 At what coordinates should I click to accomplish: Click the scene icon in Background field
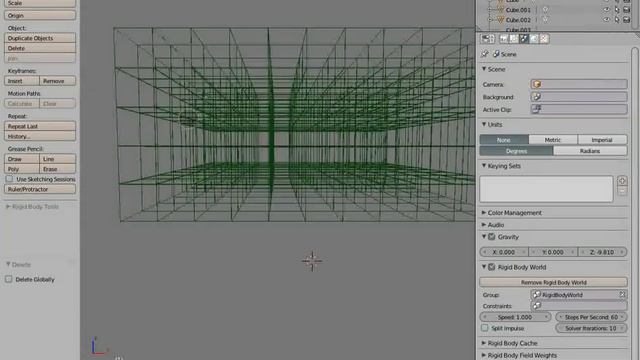[x=537, y=97]
